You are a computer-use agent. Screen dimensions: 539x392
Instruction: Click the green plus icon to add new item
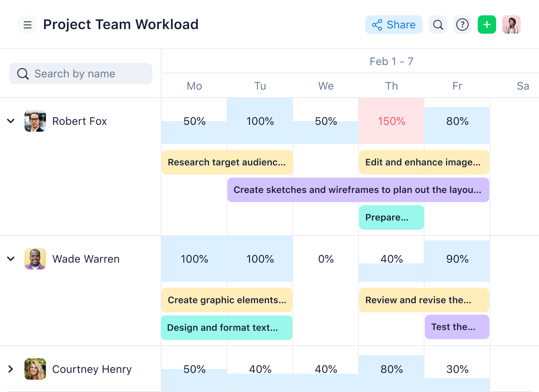click(487, 24)
